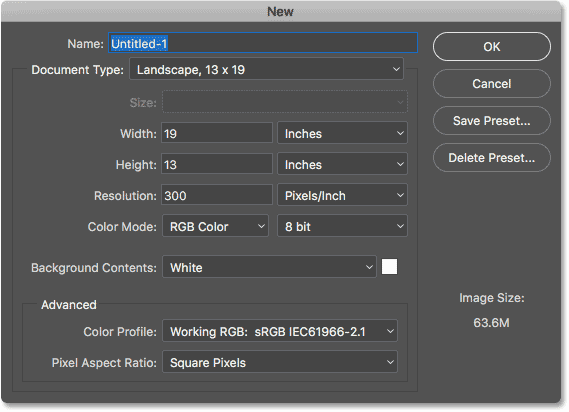569x412 pixels.
Task: Open the 8 bit depth dropdown
Action: coord(342,226)
